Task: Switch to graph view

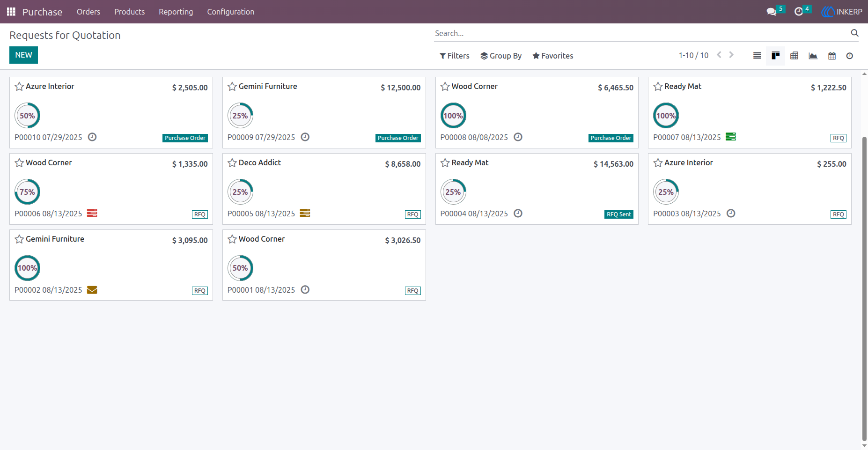Action: coord(813,56)
